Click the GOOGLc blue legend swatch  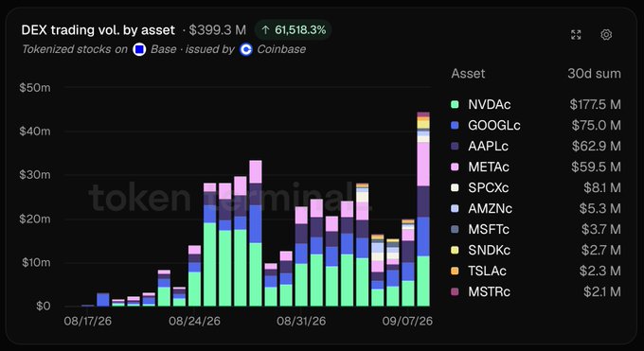coord(455,125)
